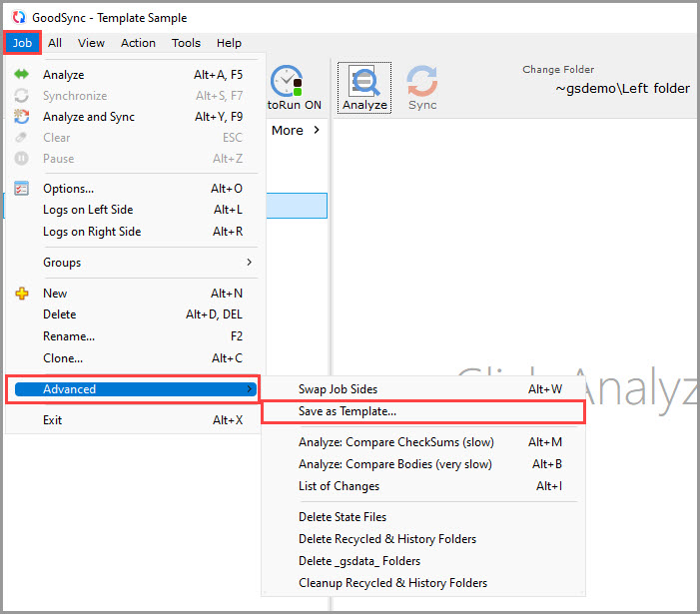Select List of Changes
The height and width of the screenshot is (614, 700).
pyautogui.click(x=422, y=486)
